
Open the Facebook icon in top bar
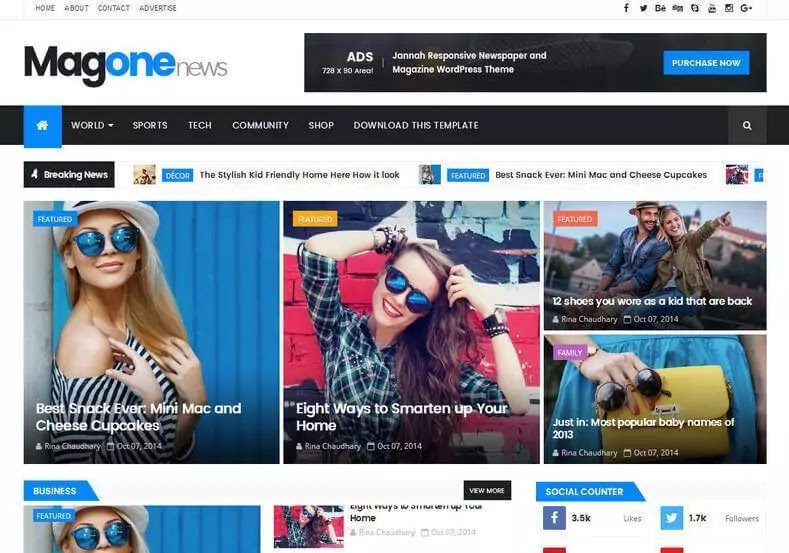[626, 8]
